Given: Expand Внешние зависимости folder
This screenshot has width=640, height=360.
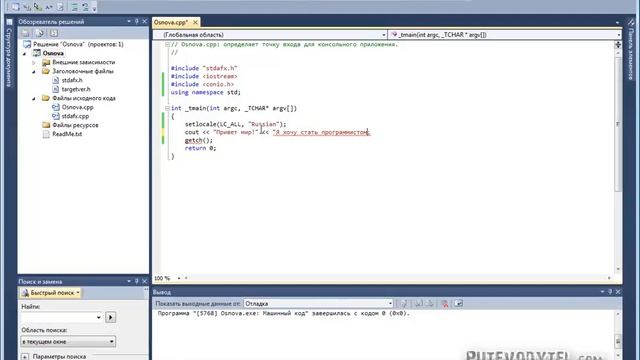Looking at the screenshot, I should tap(34, 62).
